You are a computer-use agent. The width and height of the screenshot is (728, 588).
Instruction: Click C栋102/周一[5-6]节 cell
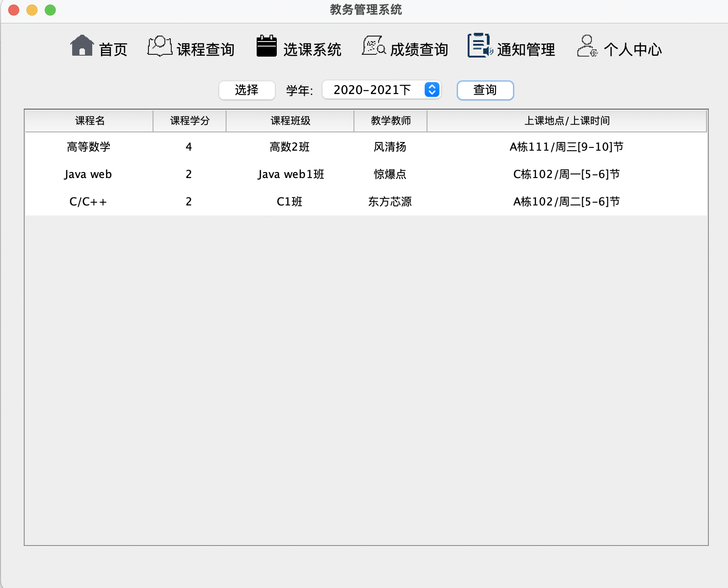[x=567, y=174]
